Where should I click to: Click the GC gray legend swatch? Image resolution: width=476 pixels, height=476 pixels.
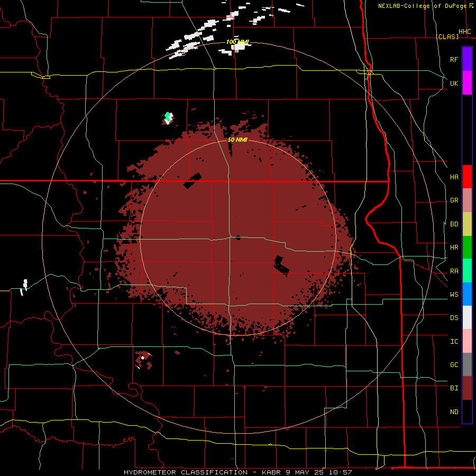click(467, 364)
